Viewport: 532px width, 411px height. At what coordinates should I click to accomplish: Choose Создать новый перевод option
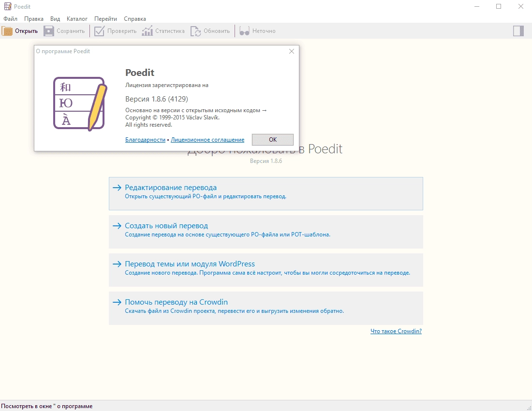[266, 232]
